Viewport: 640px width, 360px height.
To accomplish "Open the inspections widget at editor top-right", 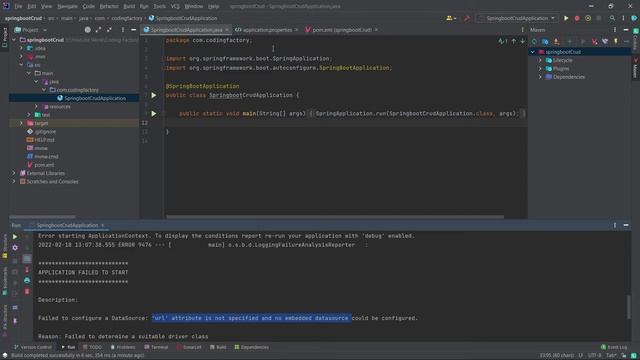I will [502, 41].
